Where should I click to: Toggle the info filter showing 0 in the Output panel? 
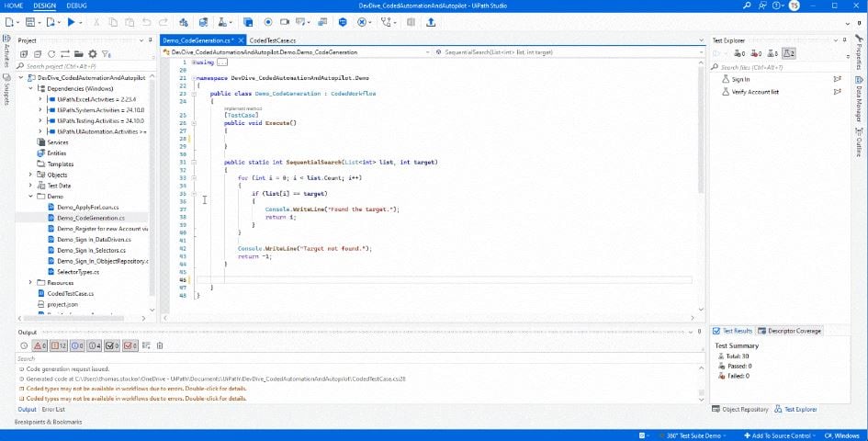tap(76, 345)
